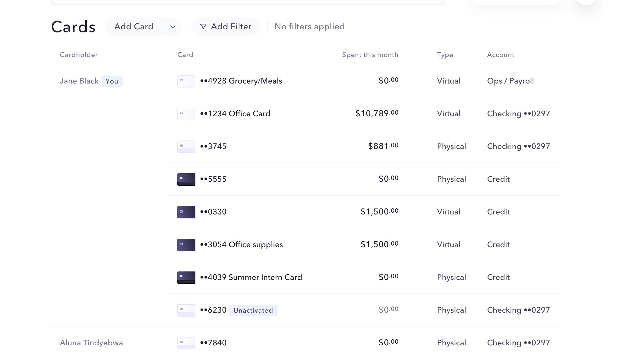
Task: Click the Summer Intern Card icon
Action: 186,277
